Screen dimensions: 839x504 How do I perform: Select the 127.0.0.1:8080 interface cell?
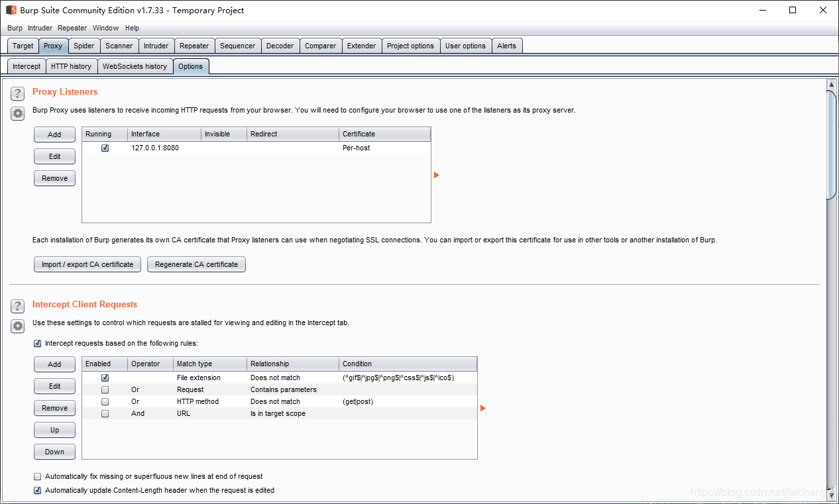pos(164,148)
